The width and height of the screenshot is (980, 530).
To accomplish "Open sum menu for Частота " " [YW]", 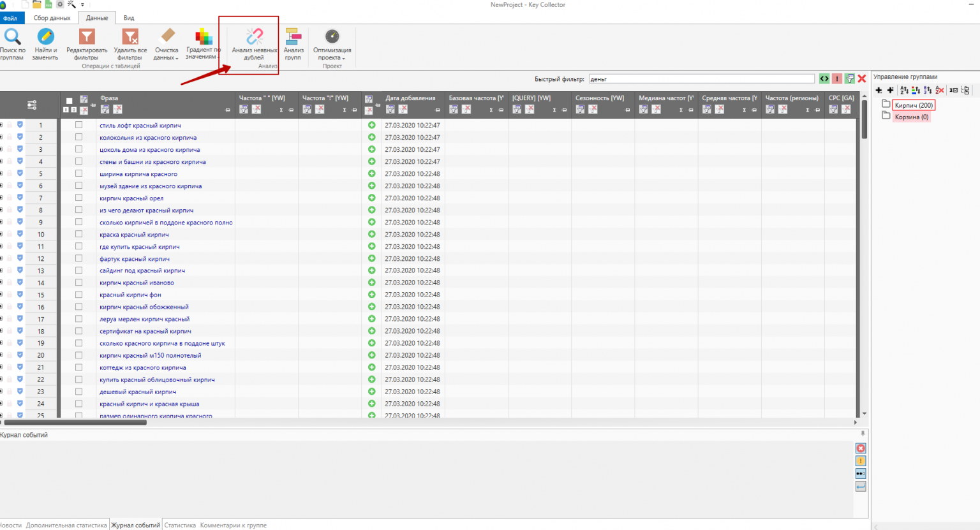I will pyautogui.click(x=281, y=110).
